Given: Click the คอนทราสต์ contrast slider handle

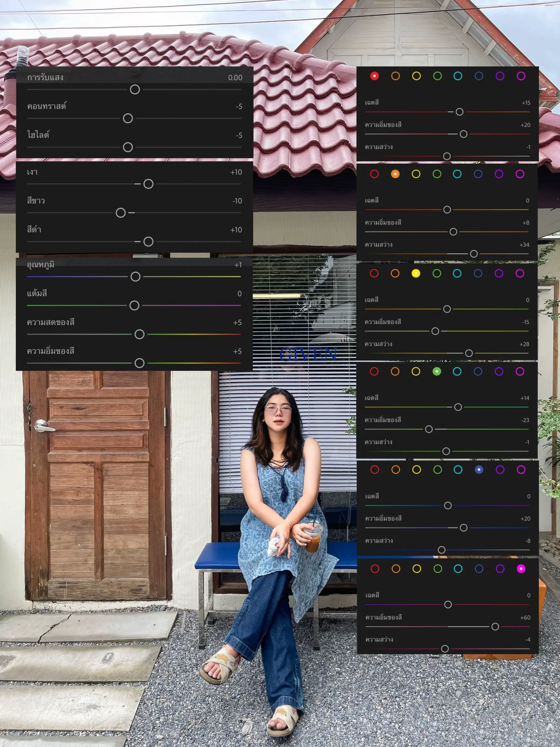Looking at the screenshot, I should point(128,118).
